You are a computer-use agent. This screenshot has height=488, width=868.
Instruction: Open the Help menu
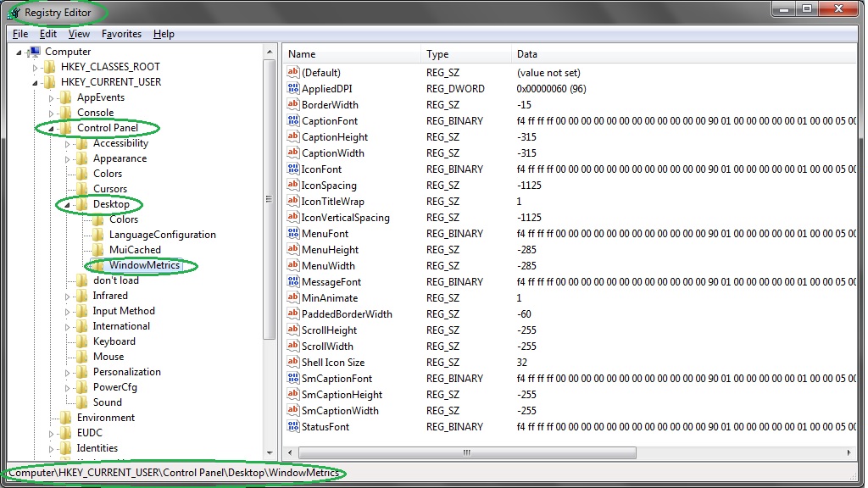[x=164, y=34]
